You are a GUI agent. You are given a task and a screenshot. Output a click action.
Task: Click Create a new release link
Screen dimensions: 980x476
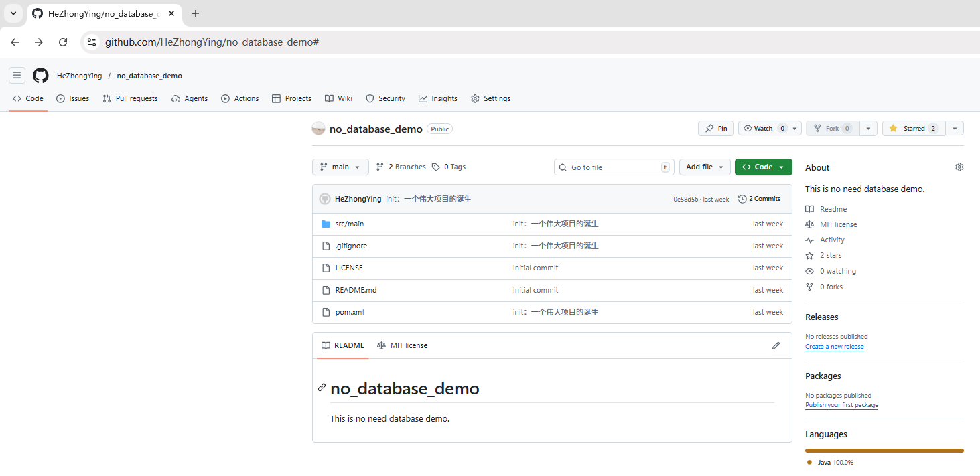click(x=835, y=347)
